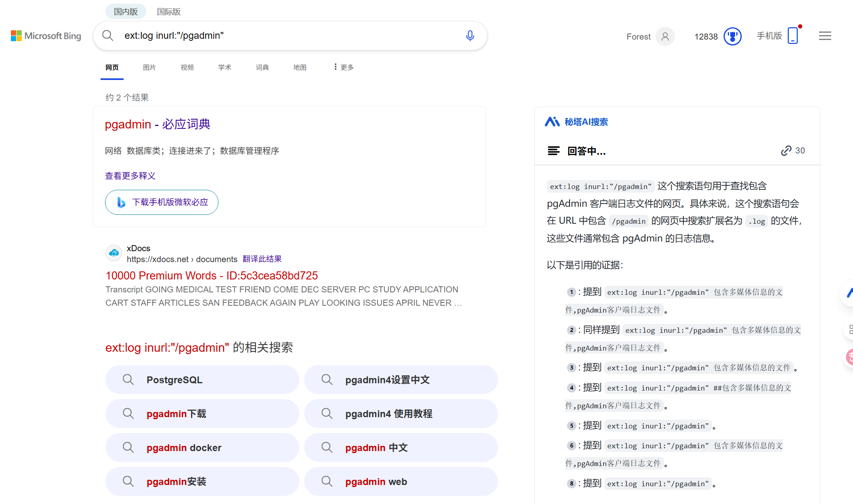Click the Microsoft Bing logo
The height and width of the screenshot is (504, 853).
click(x=46, y=36)
